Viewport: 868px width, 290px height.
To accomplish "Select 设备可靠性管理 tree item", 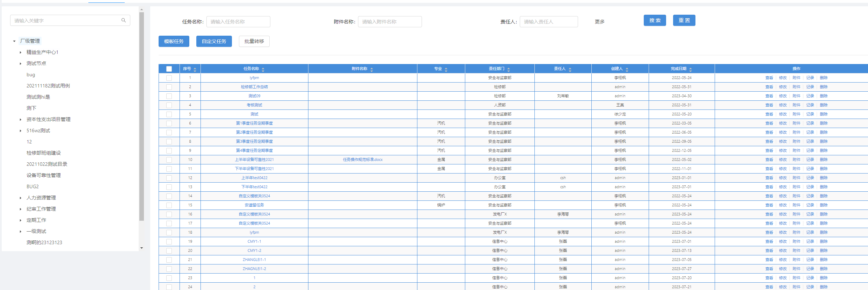I will coord(44,175).
